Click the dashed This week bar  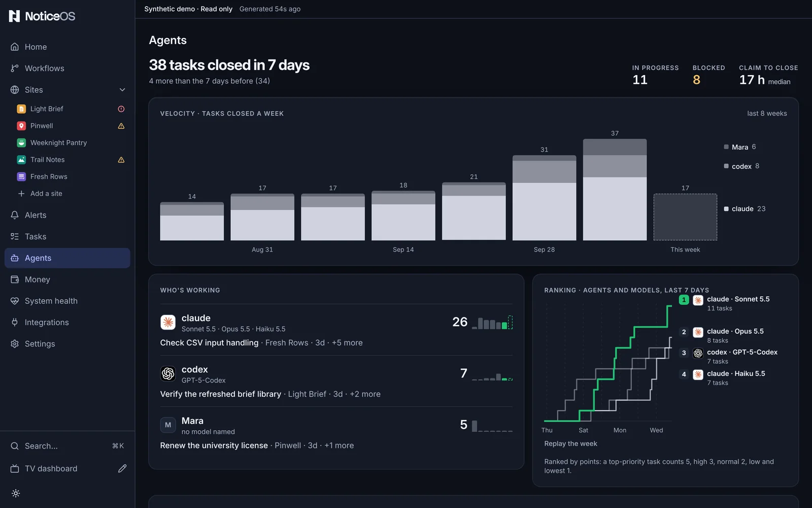tap(685, 217)
